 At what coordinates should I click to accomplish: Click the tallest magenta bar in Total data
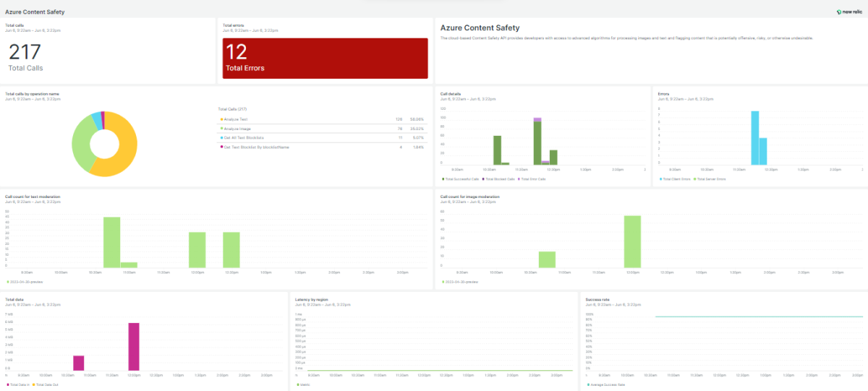[134, 347]
